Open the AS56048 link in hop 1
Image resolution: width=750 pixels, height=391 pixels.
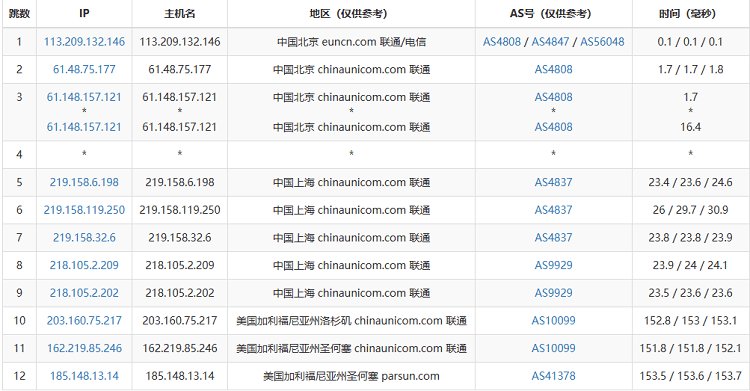602,42
